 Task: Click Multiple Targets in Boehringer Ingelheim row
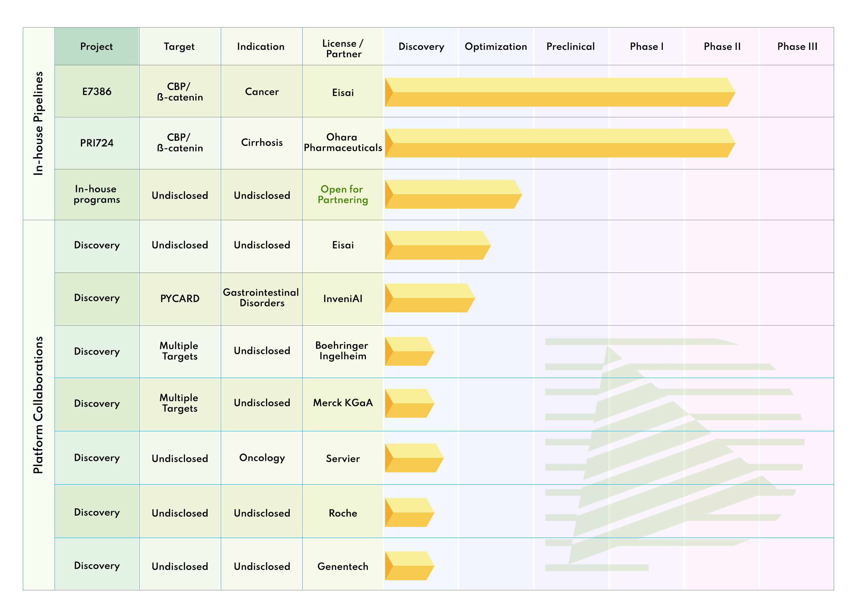pyautogui.click(x=180, y=351)
